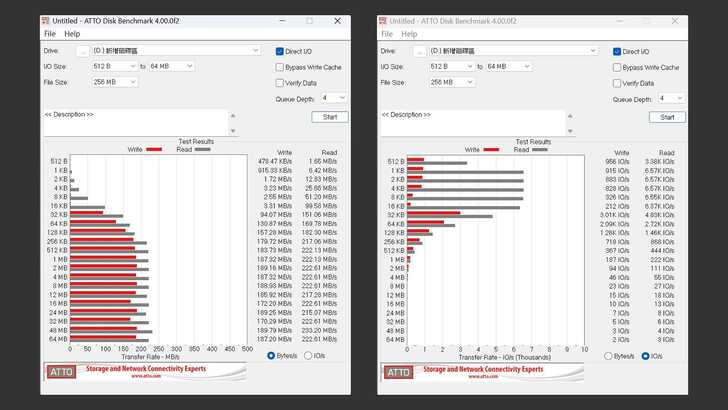Click 151.06 MB/s read value in left window
Screen dimensions: 728x410
pyautogui.click(x=319, y=215)
